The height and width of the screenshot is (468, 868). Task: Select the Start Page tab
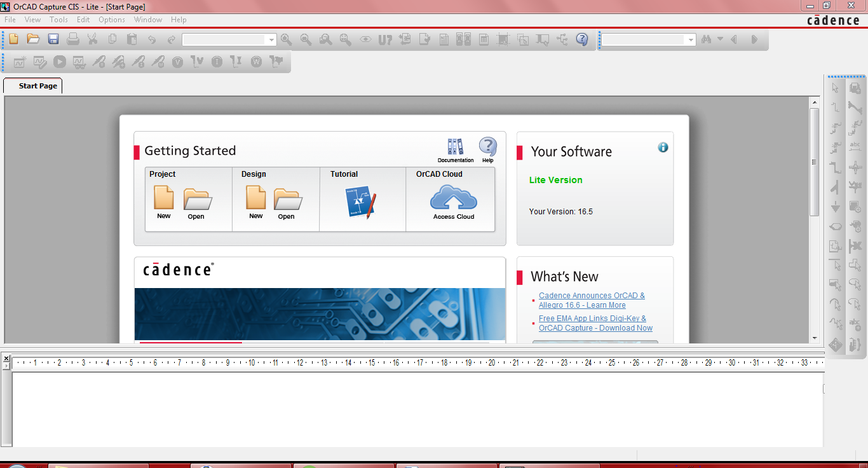33,86
